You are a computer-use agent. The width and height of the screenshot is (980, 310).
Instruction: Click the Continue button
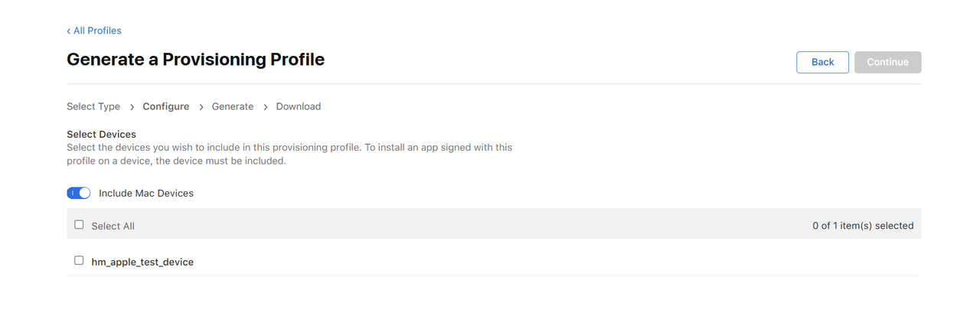pyautogui.click(x=887, y=62)
